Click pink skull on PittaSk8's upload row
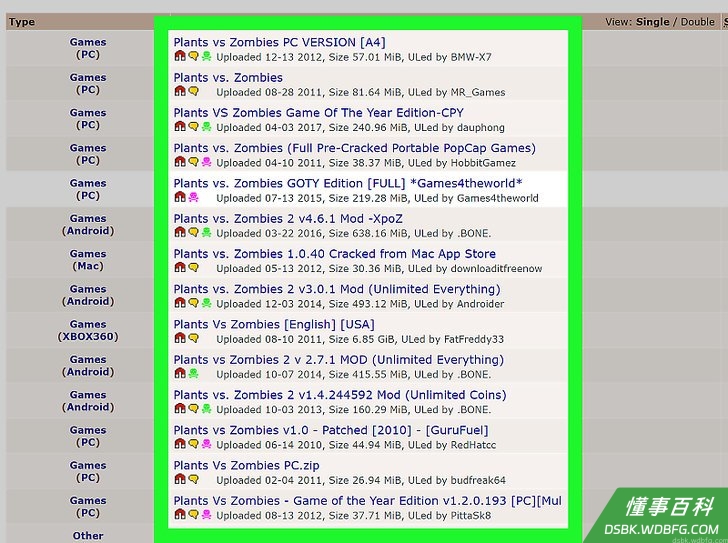728x543 pixels. coord(207,515)
